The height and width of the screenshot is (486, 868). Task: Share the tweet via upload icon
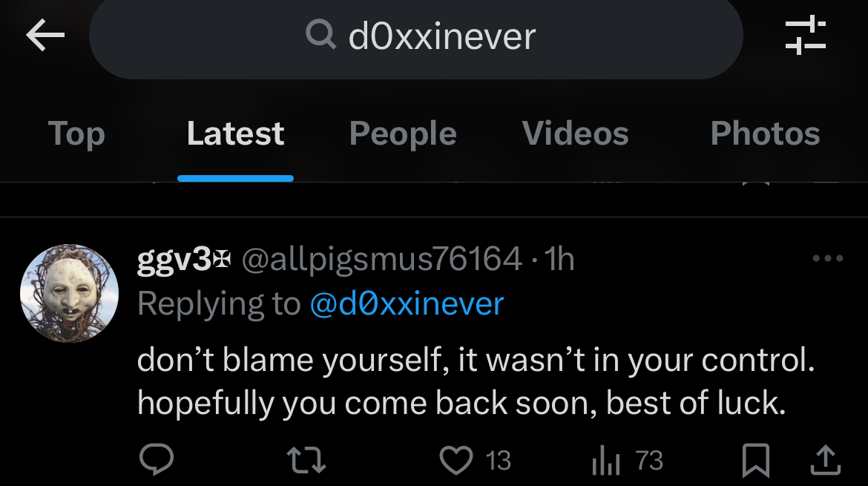(826, 460)
